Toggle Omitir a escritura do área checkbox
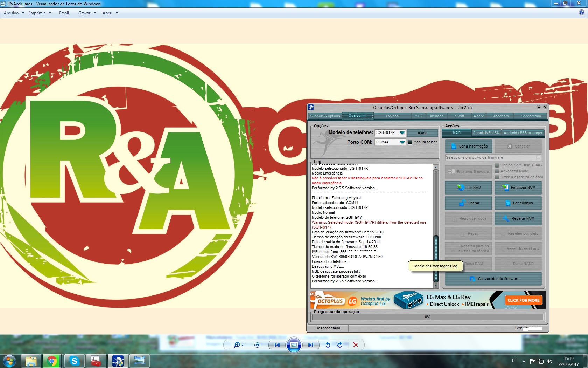 click(497, 177)
